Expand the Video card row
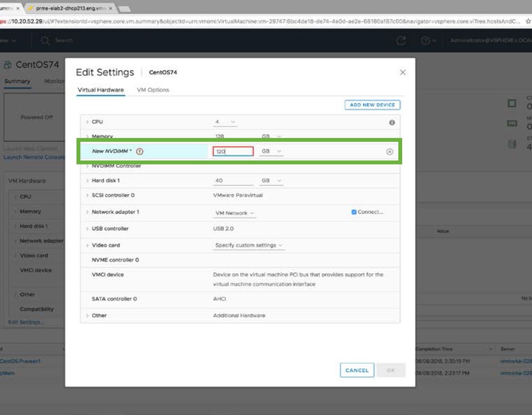532x415 pixels. pos(87,245)
